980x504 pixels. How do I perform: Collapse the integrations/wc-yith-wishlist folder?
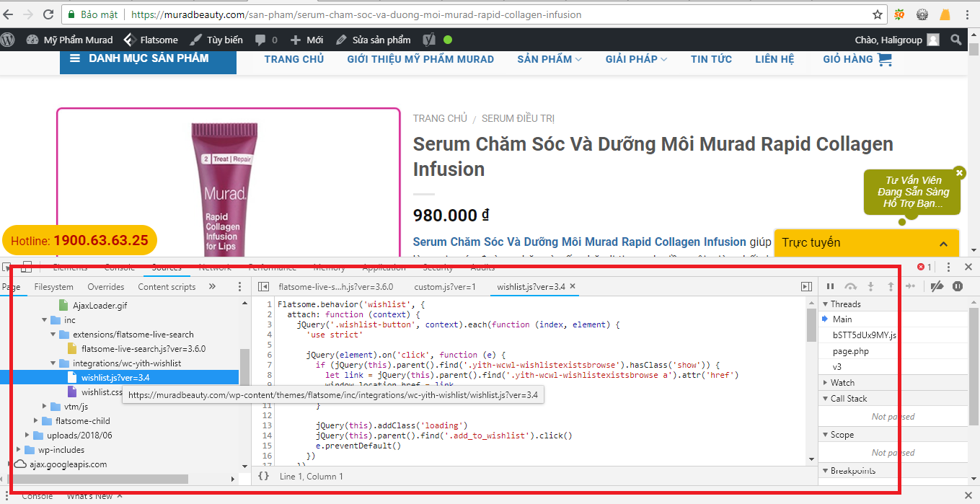pos(53,363)
